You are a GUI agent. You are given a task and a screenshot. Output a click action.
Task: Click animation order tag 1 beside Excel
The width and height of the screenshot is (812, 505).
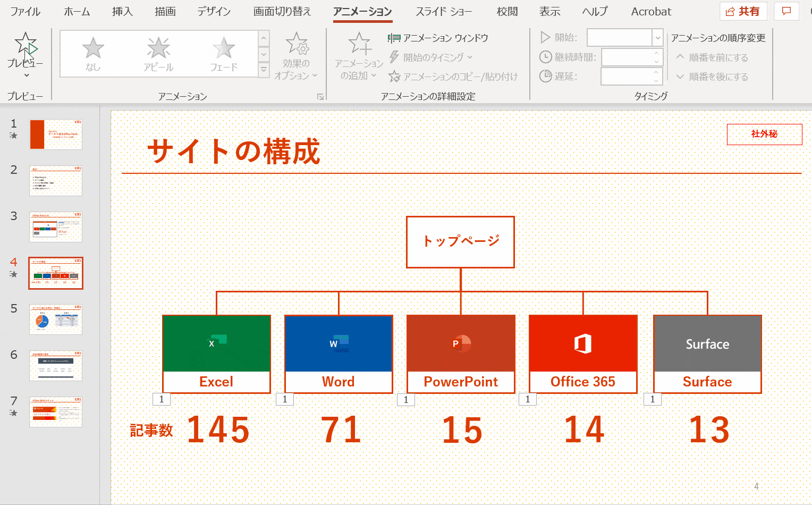(x=162, y=399)
